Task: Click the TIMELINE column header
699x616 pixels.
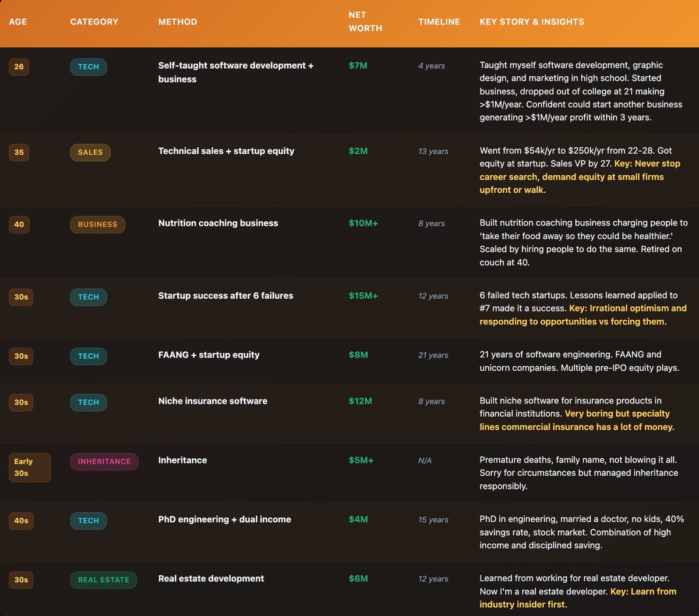Action: pyautogui.click(x=439, y=22)
